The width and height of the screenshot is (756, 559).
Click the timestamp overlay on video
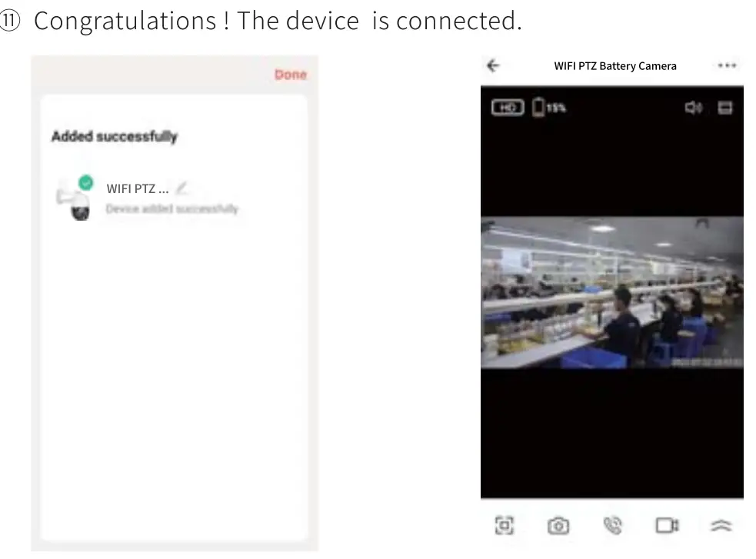coord(707,362)
